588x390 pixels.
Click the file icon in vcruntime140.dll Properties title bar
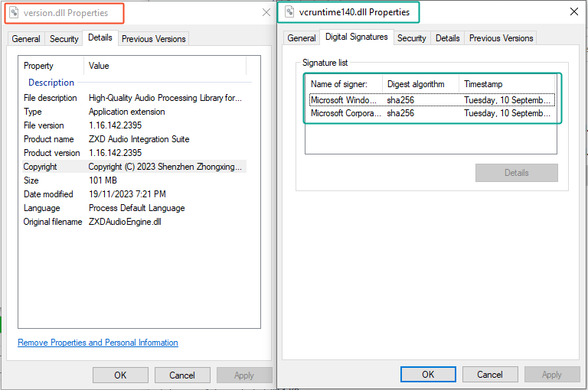click(289, 12)
